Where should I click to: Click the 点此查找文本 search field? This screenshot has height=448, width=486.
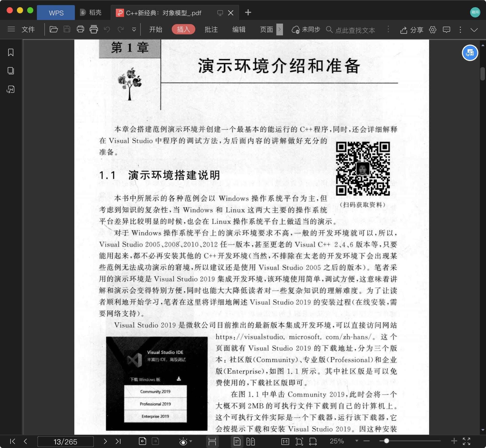coord(355,30)
